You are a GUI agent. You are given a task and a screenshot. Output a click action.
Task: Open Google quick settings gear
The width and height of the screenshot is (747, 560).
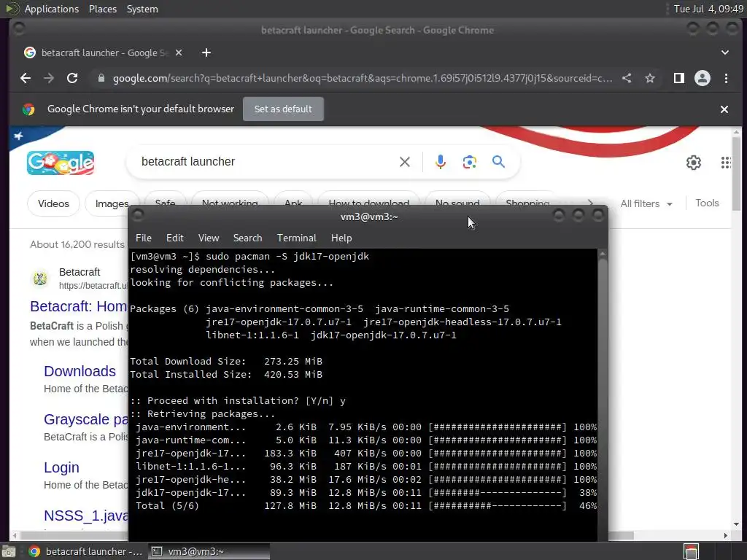(693, 163)
